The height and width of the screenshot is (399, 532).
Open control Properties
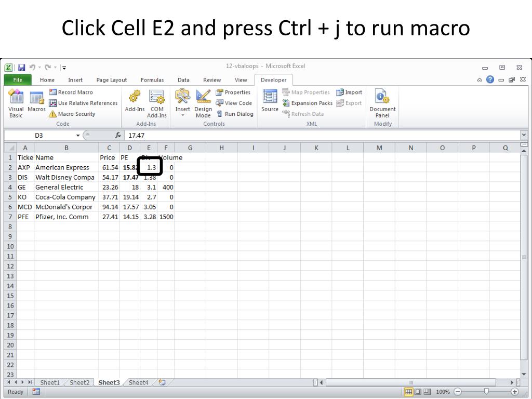[x=233, y=92]
